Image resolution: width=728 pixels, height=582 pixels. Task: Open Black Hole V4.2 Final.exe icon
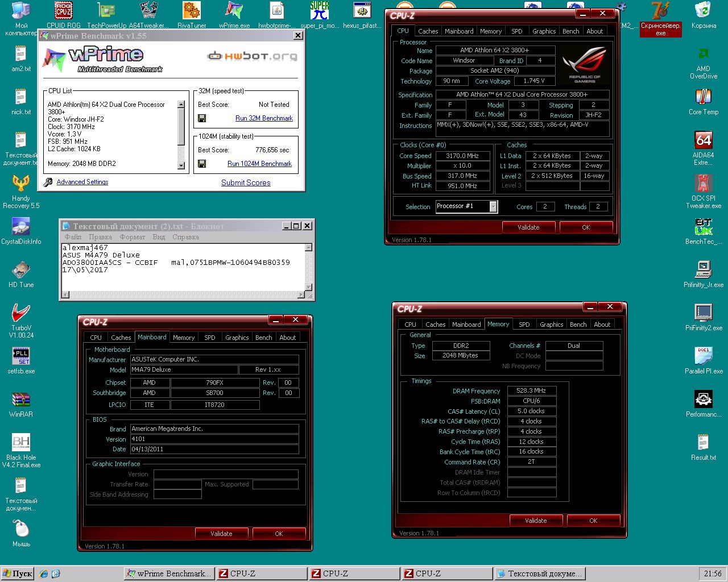(21, 451)
